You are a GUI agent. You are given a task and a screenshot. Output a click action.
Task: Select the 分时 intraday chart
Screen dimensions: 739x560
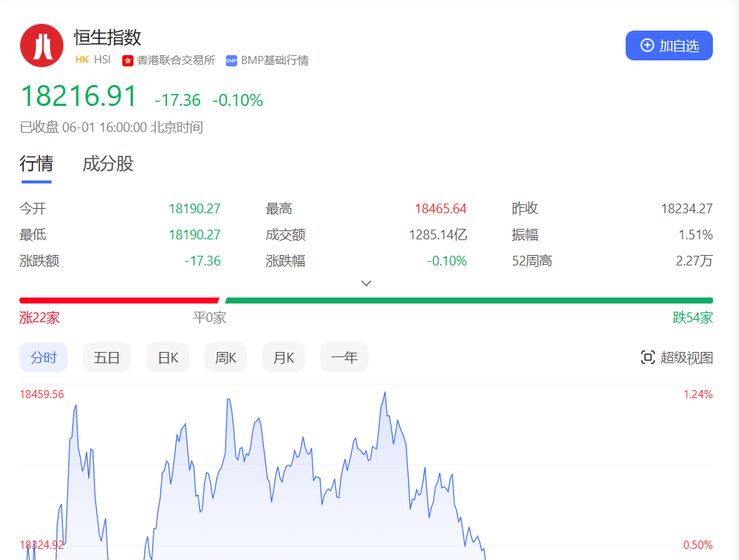click(x=43, y=357)
